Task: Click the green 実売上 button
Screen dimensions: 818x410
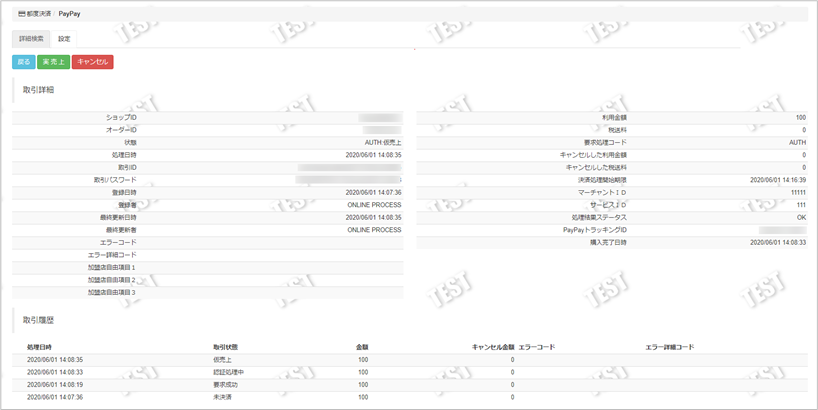Action: click(x=53, y=62)
